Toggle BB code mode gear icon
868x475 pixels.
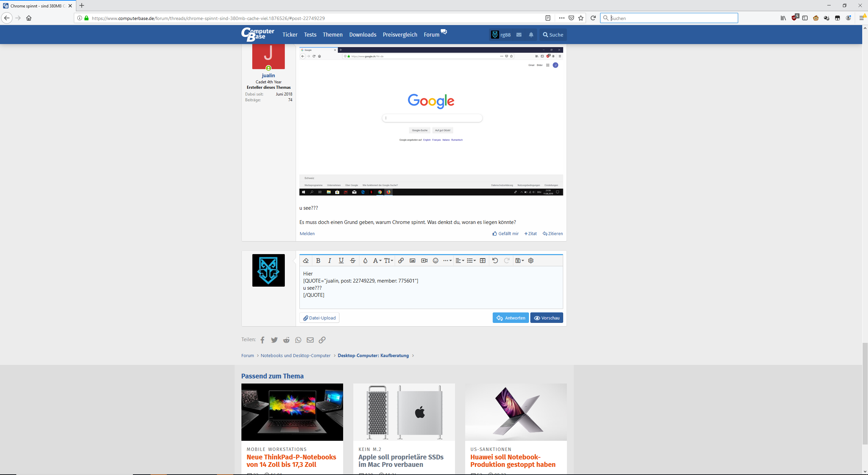(531, 261)
